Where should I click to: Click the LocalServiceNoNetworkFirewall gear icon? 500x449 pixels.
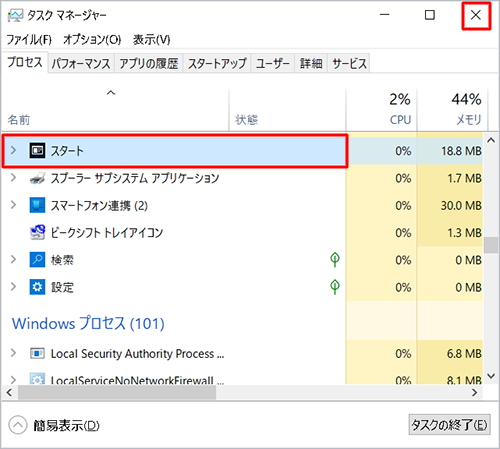click(x=37, y=379)
